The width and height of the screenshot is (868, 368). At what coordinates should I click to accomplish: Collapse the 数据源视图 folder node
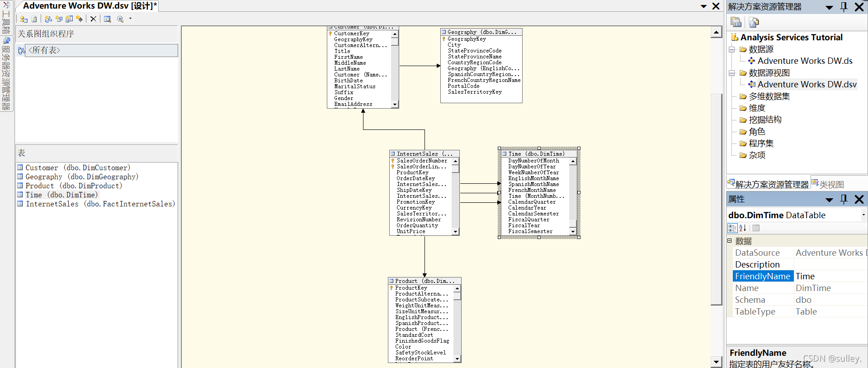pyautogui.click(x=731, y=73)
